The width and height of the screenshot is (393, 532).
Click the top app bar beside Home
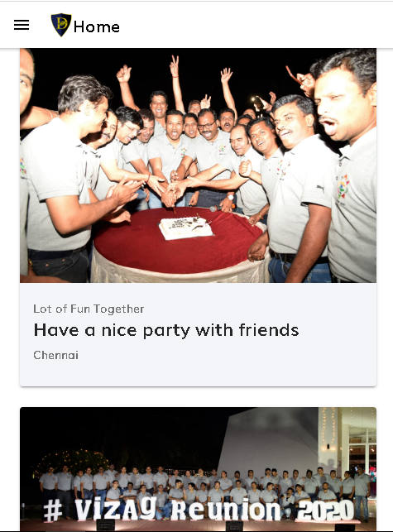255,25
